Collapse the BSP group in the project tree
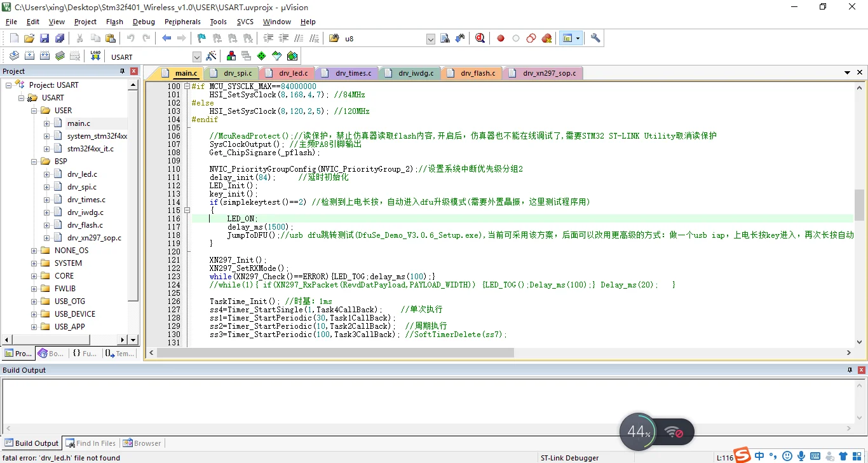This screenshot has width=868, height=463. [34, 161]
